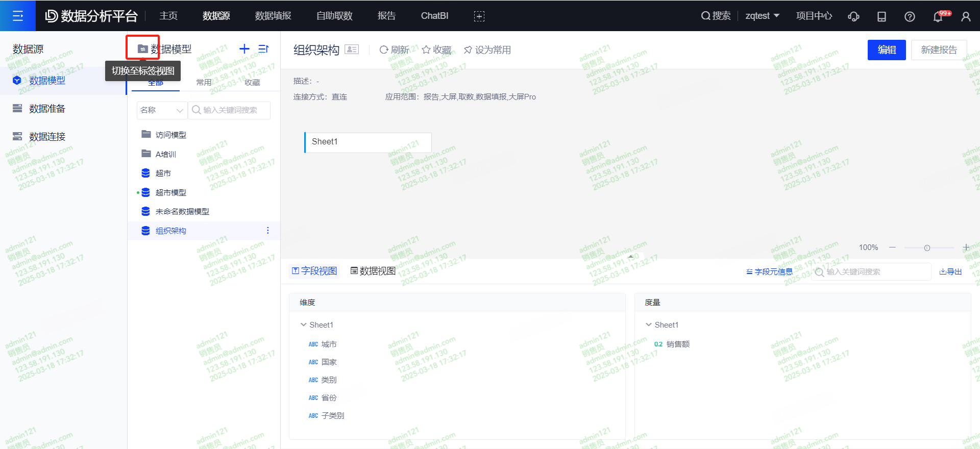This screenshot has width=980, height=449.
Task: Click the plus icon to add data model
Action: tap(244, 49)
